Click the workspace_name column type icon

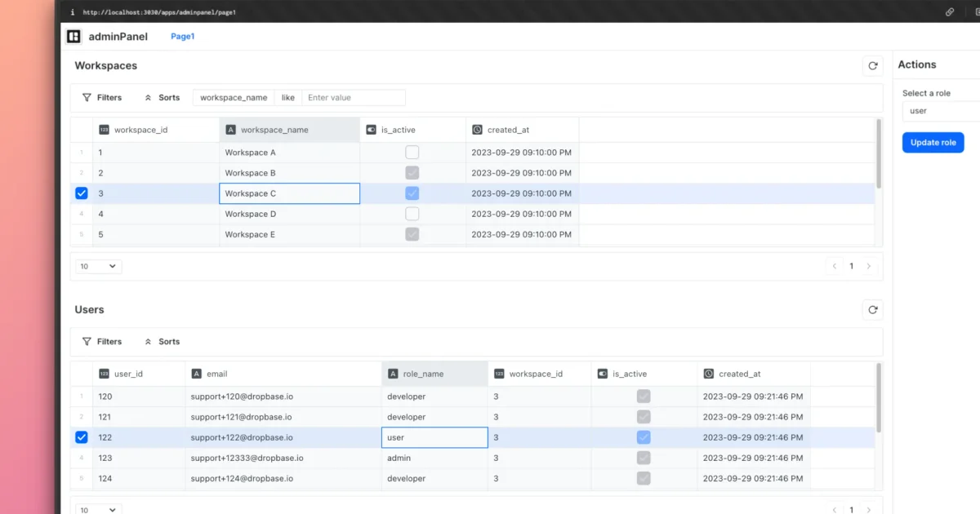230,130
